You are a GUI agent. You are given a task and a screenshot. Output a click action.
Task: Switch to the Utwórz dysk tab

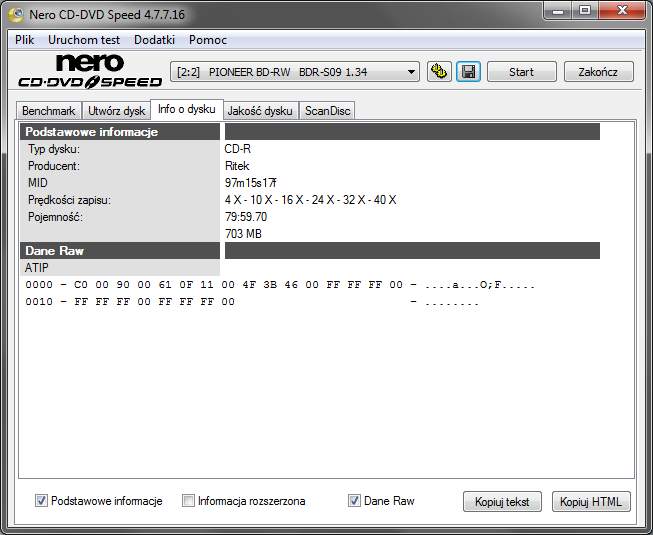(x=116, y=111)
